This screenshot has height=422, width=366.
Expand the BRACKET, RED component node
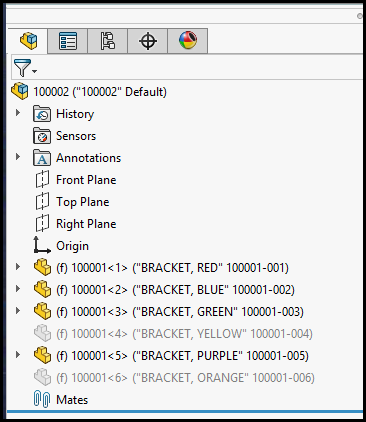click(x=18, y=267)
